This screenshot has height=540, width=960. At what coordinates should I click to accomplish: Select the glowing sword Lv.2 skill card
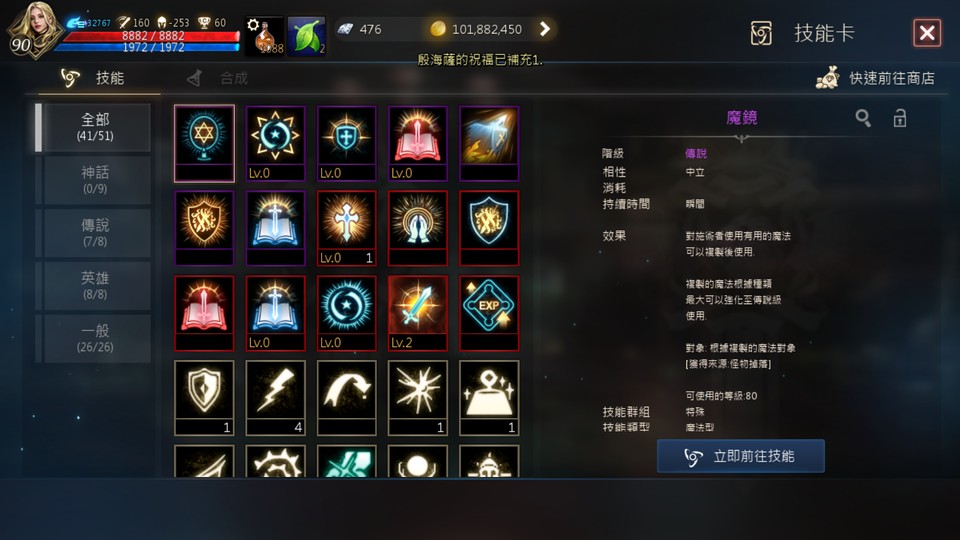tap(418, 313)
